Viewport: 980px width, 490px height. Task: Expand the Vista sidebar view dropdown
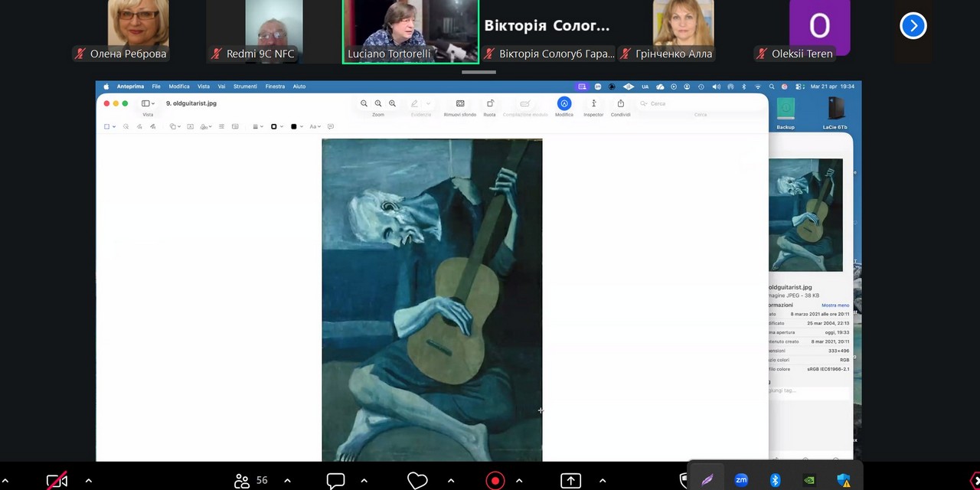[148, 103]
